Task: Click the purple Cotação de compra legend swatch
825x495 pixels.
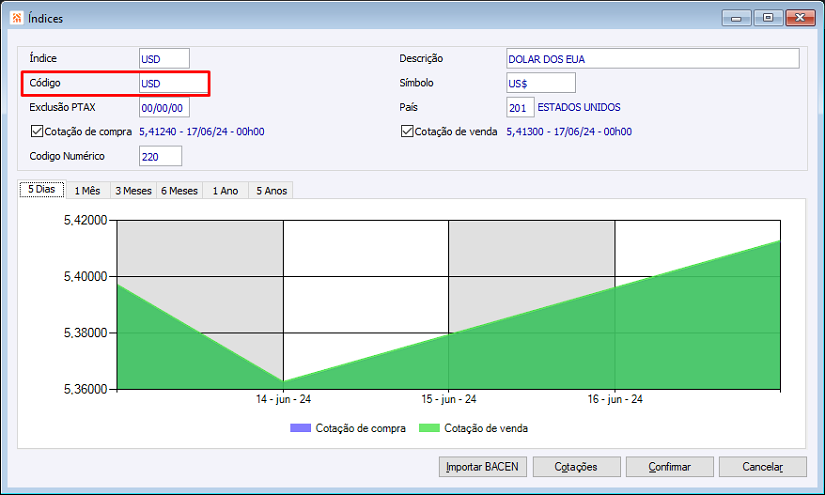Action: point(300,428)
